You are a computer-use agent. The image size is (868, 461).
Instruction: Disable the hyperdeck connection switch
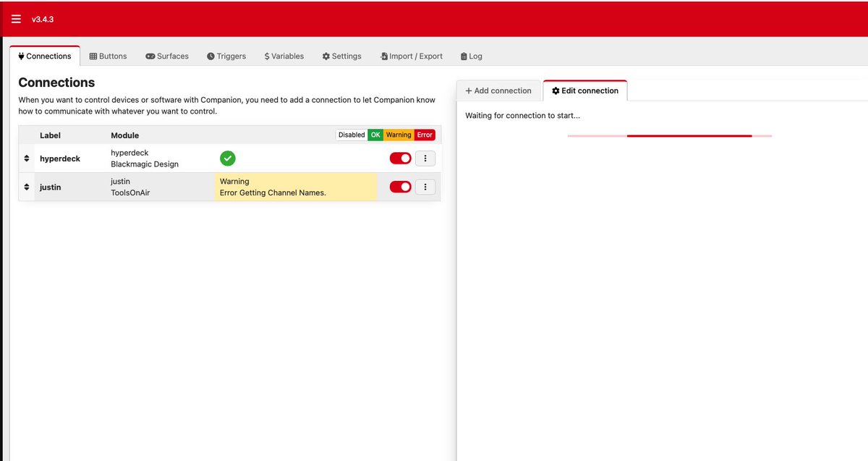(400, 158)
